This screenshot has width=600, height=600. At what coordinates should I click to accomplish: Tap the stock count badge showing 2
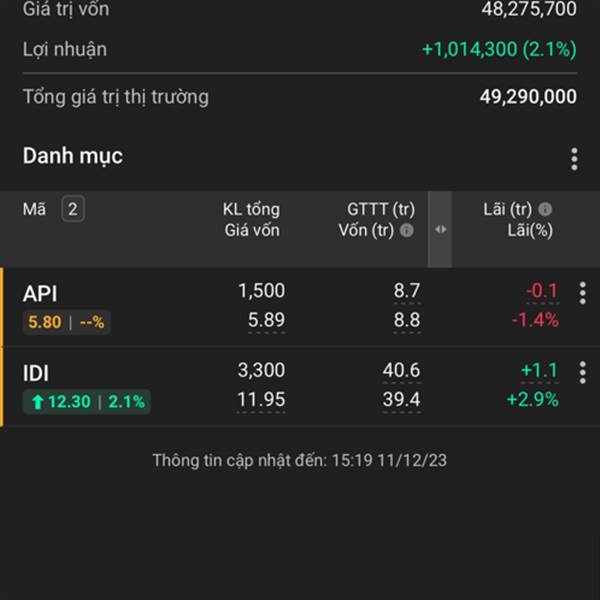coord(73,209)
